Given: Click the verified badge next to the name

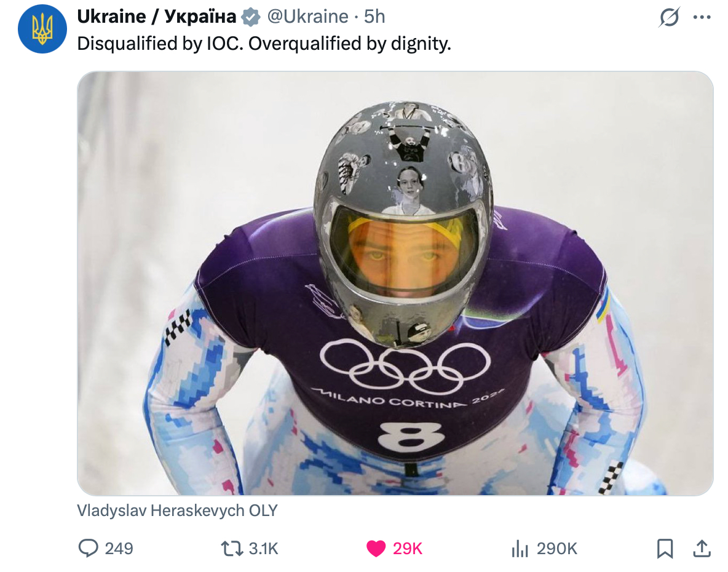Looking at the screenshot, I should 250,17.
